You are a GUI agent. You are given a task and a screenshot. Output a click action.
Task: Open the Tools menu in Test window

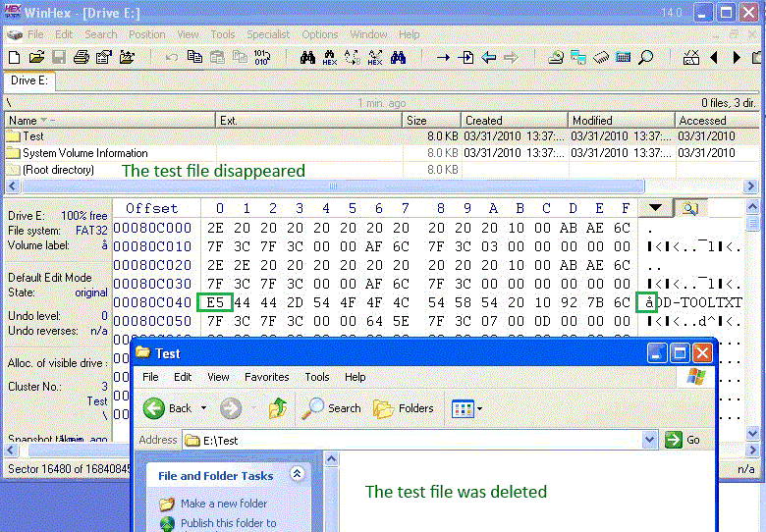click(317, 377)
